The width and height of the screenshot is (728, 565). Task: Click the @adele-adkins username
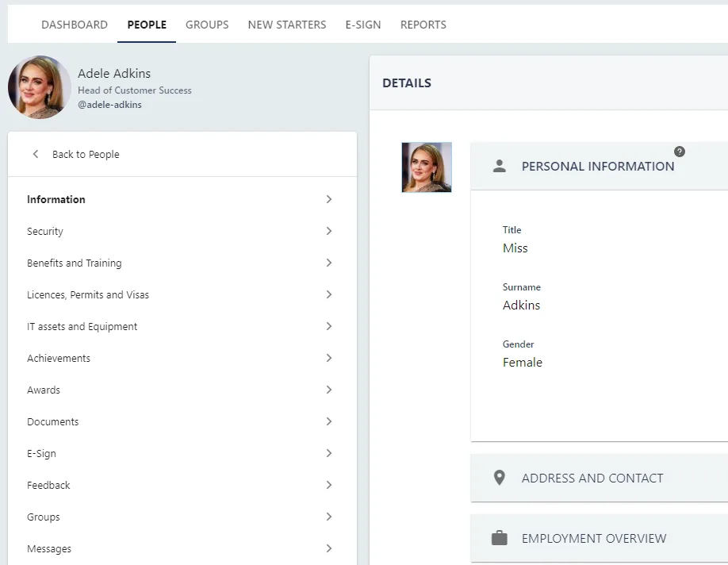tap(109, 105)
